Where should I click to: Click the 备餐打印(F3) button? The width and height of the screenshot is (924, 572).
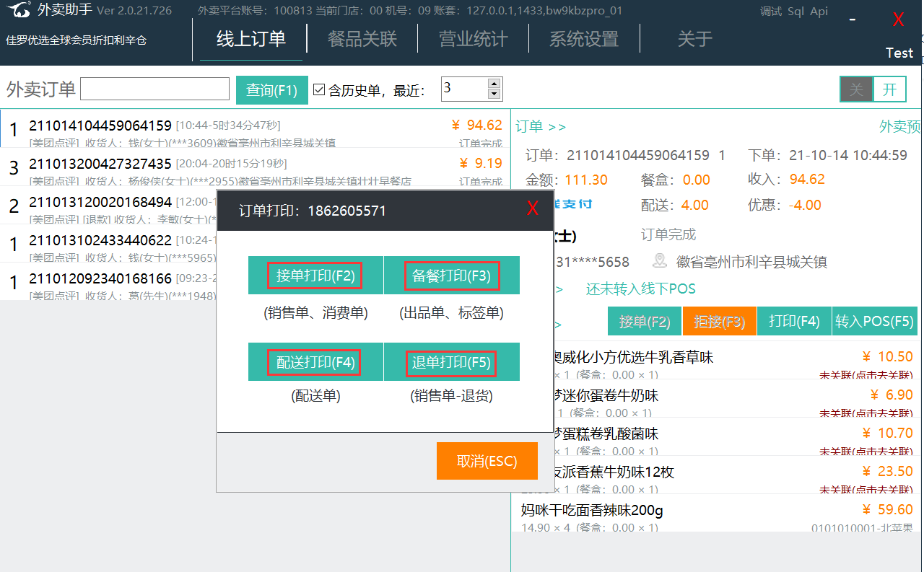pyautogui.click(x=451, y=276)
